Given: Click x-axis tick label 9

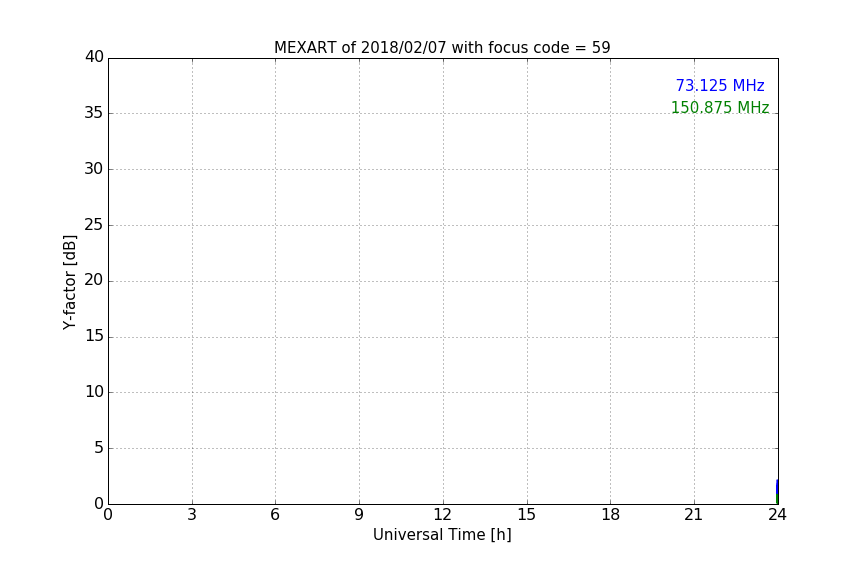Looking at the screenshot, I should (359, 515).
